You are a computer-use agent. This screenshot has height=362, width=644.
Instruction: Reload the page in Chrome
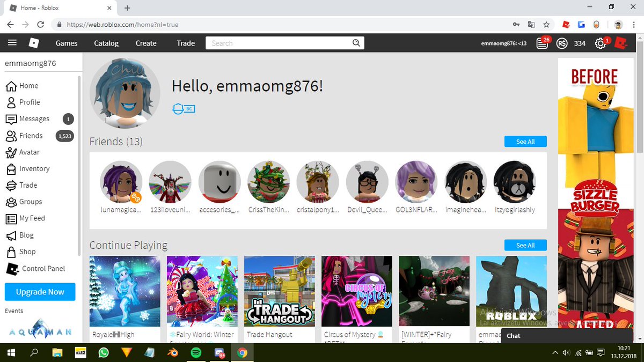click(x=40, y=25)
